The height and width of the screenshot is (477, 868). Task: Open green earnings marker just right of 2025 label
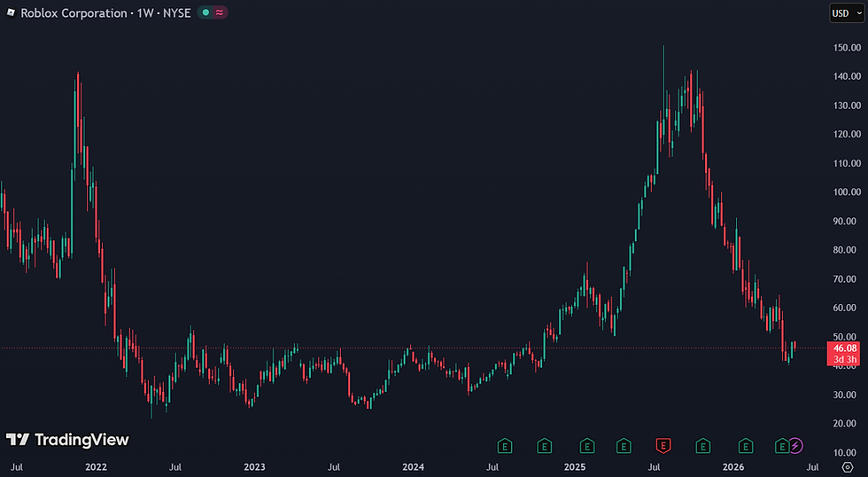click(587, 445)
